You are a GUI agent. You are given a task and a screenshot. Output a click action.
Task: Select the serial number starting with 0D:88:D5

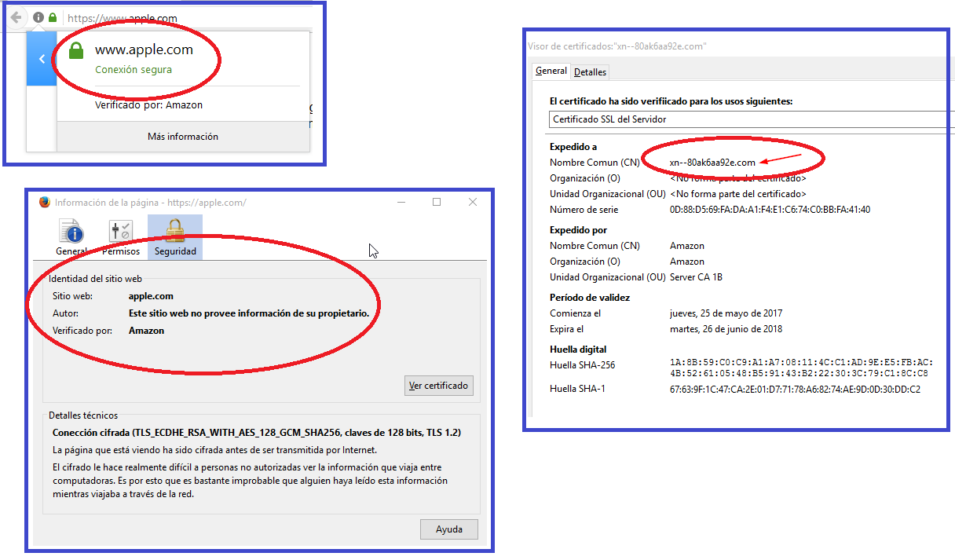770,210
